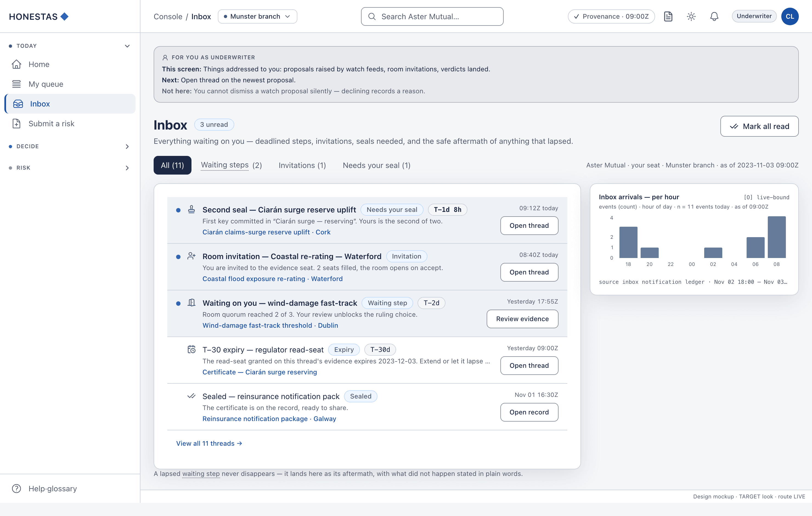Click View all 11 threads link

[x=209, y=444]
